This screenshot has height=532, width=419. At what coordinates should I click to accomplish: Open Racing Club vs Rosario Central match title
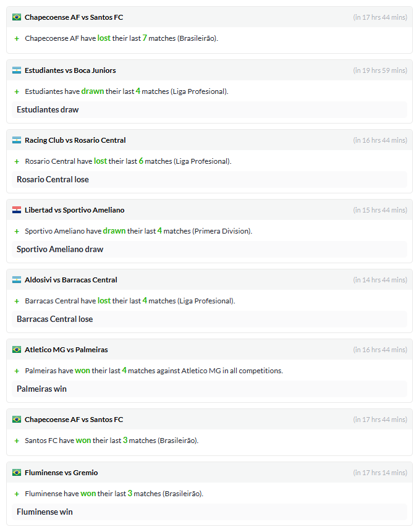point(75,140)
